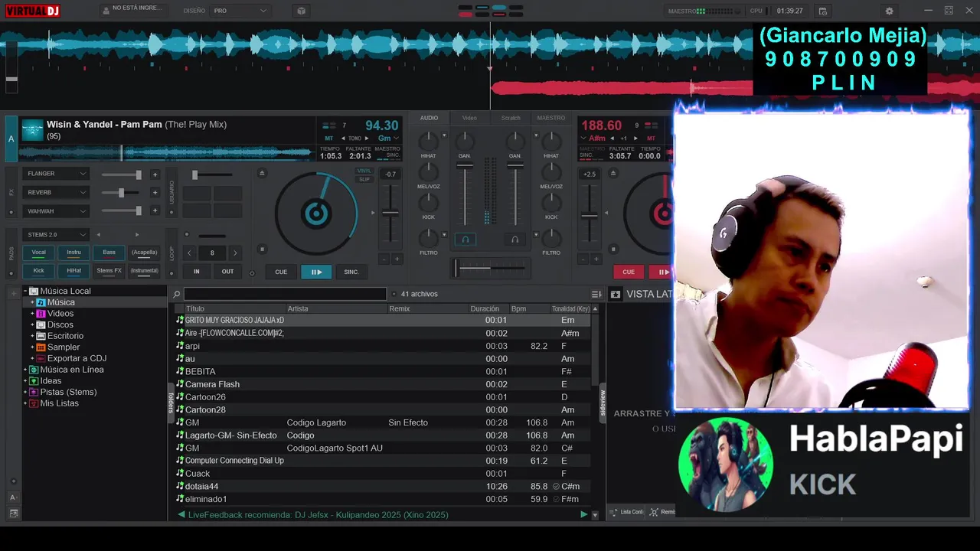This screenshot has height=551, width=980.
Task: Enable the (Acapella) pad
Action: [144, 253]
